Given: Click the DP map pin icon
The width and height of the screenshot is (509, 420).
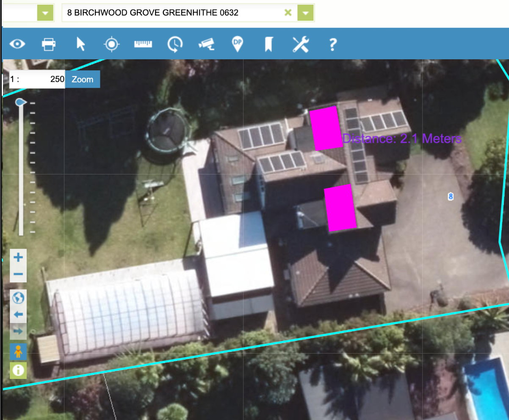Looking at the screenshot, I should coord(238,44).
